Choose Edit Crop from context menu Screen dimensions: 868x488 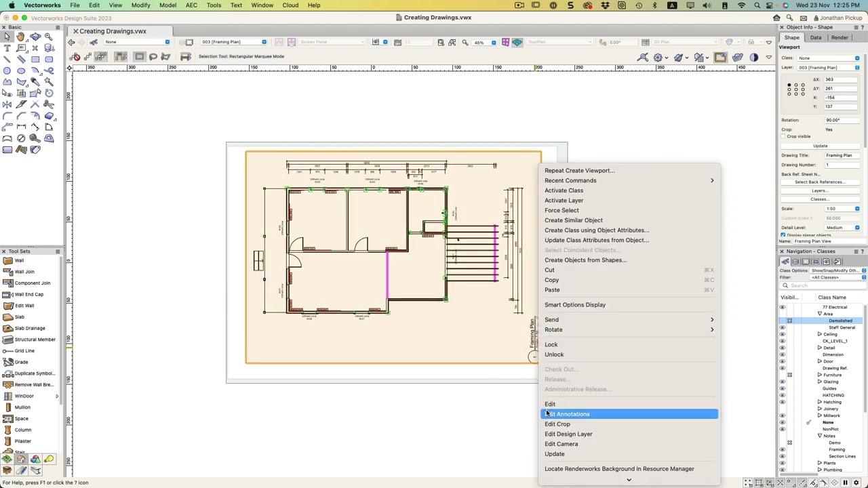[629, 424]
